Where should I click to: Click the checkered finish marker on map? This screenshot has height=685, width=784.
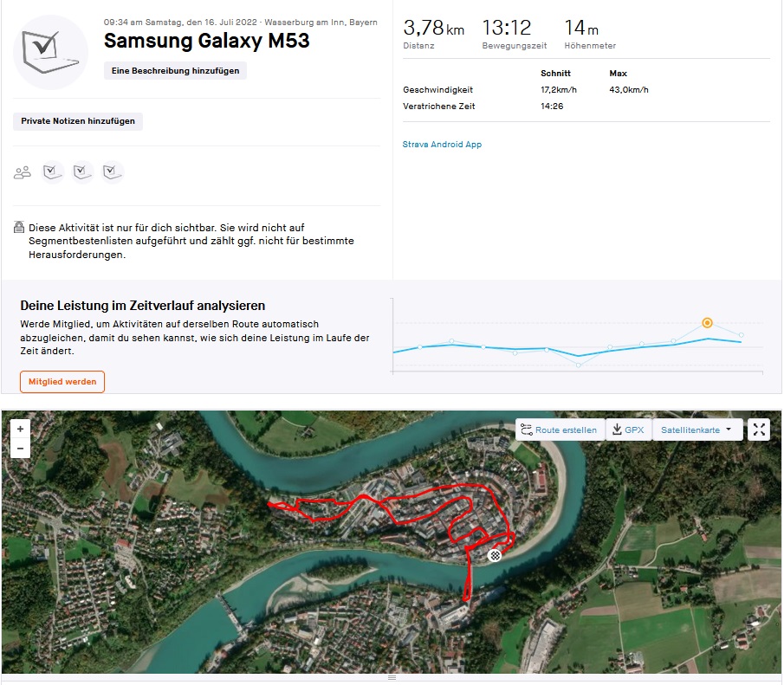coord(495,555)
